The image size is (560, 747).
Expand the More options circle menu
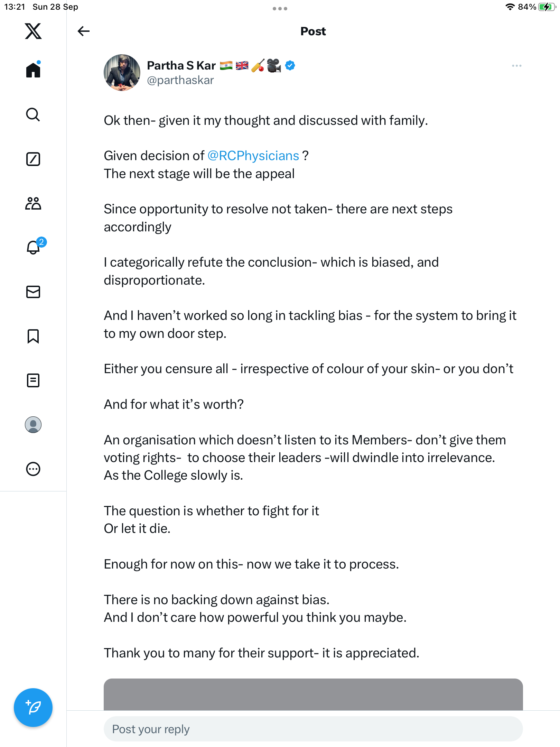[33, 469]
